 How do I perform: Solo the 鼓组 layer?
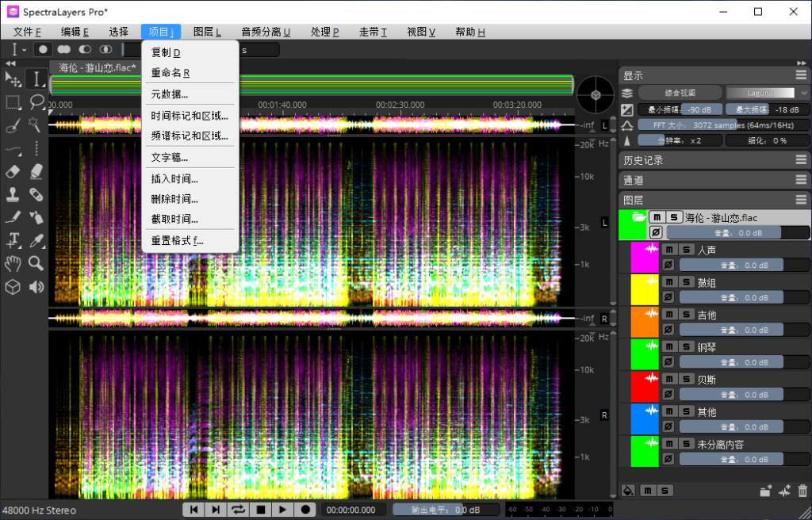(x=686, y=281)
